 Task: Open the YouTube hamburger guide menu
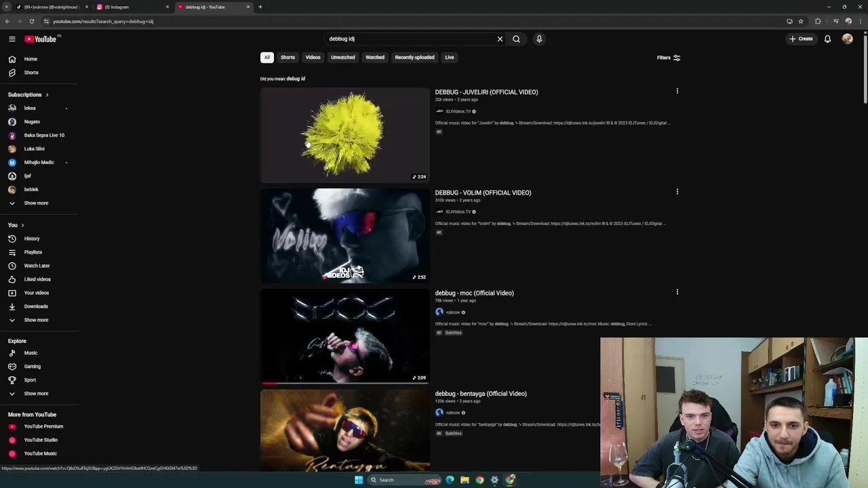(x=12, y=39)
